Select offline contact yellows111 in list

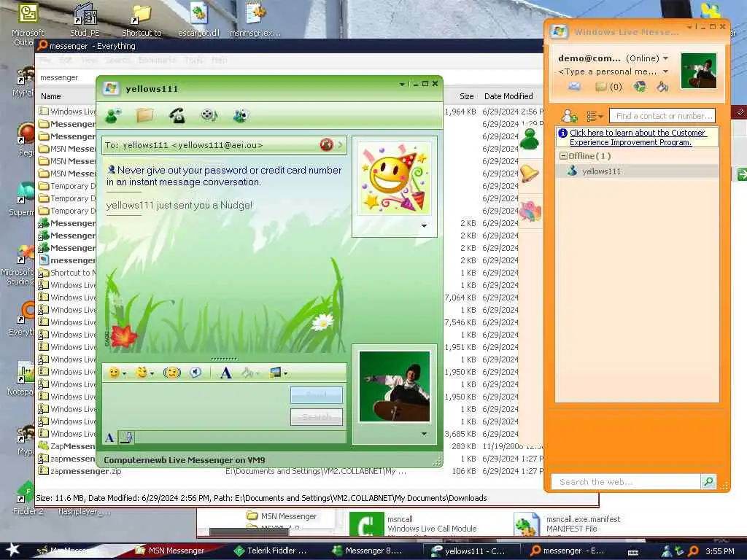point(637,171)
